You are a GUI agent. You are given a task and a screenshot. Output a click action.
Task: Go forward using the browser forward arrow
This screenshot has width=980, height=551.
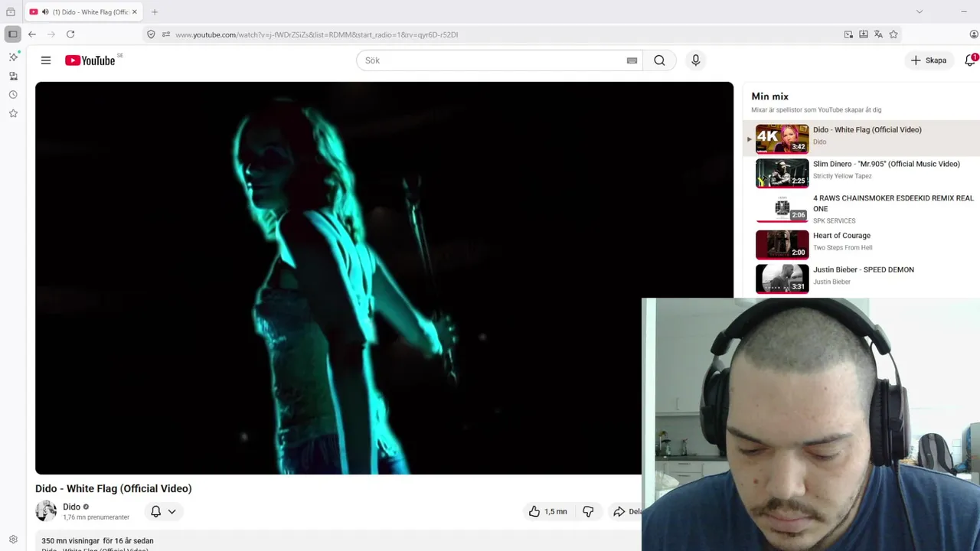(51, 34)
